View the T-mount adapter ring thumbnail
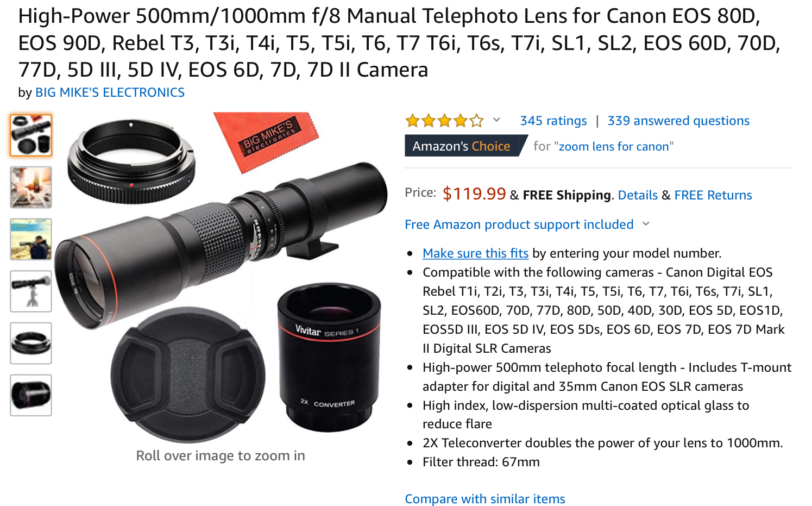812x506 pixels. click(31, 343)
